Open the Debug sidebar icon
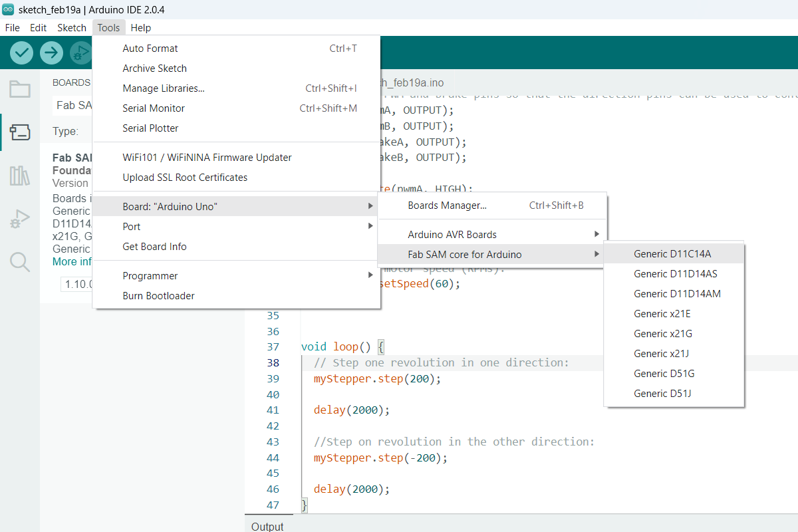Screen dimensions: 798x532 [x=20, y=219]
